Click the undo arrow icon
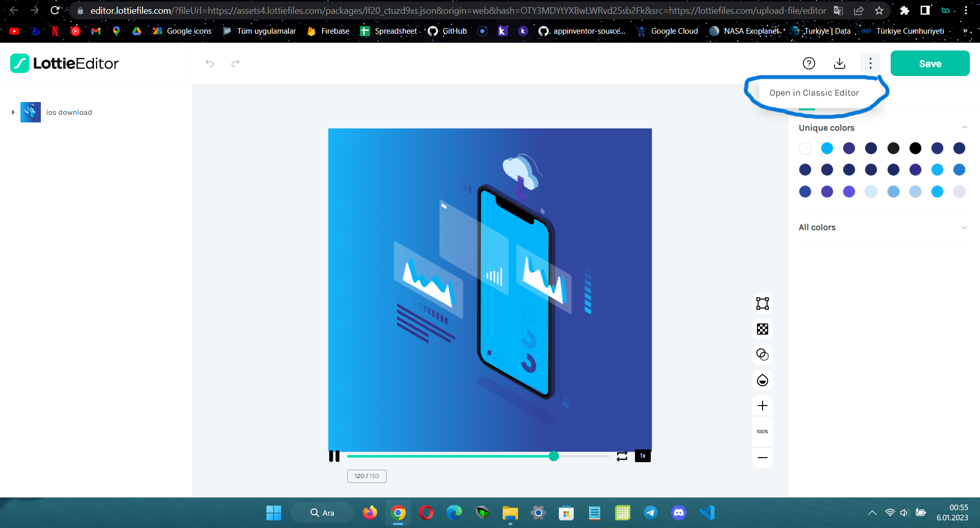 [x=210, y=63]
